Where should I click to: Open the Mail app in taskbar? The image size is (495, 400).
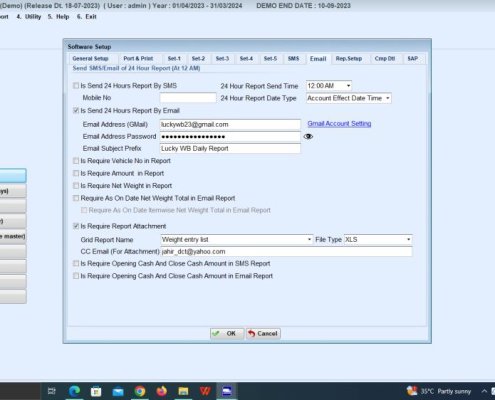click(x=118, y=391)
